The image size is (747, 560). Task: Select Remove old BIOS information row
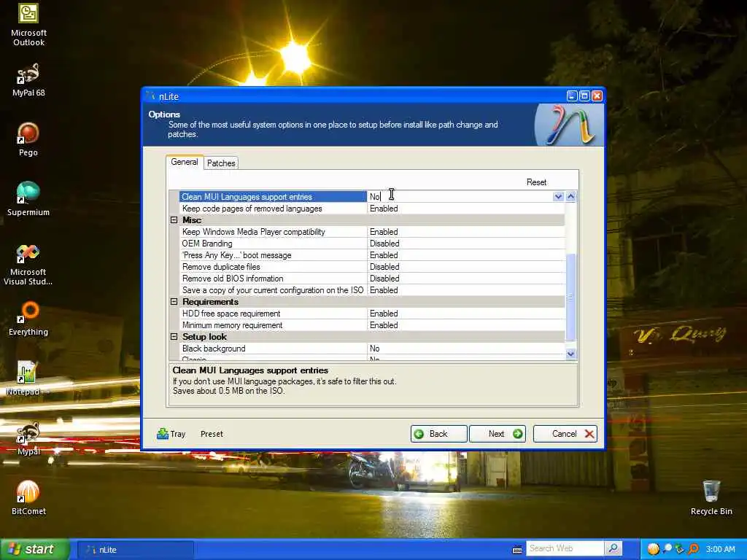[372, 279]
